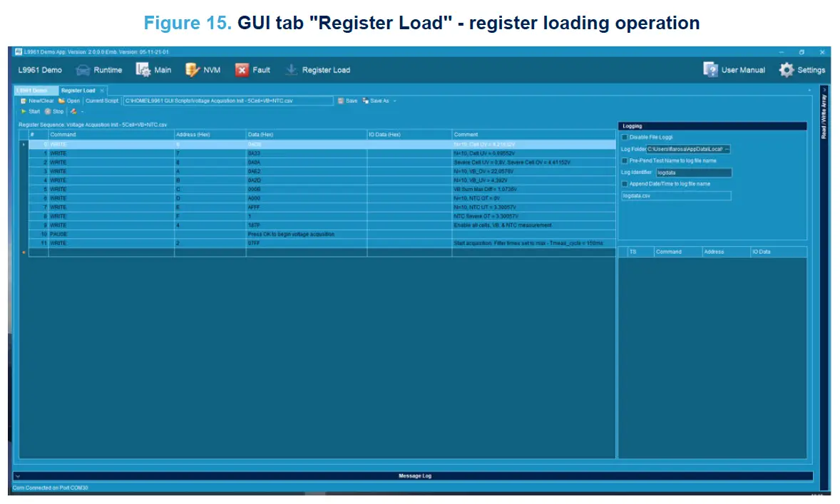Screen dimensions: 840x504
Task: Click the Log Folder browse button
Action: coord(727,149)
